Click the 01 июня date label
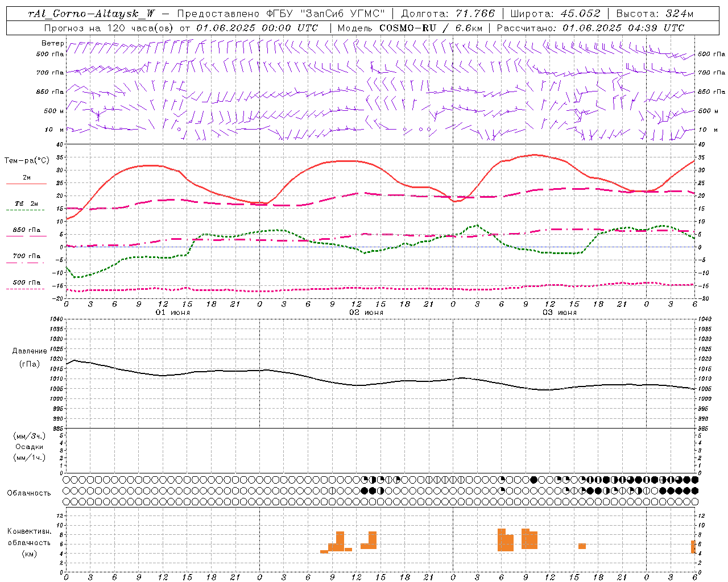Image resolution: width=728 pixels, height=582 pixels. coord(173,313)
